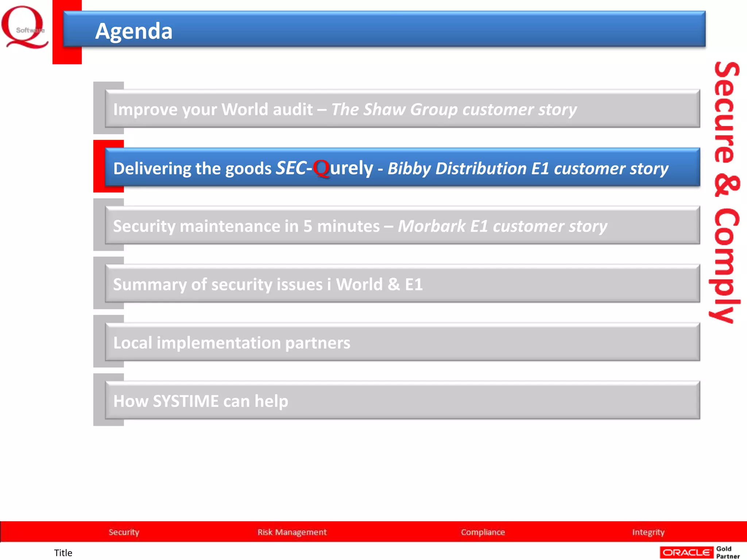747x560 pixels.
Task: Click 'Risk Management' in the footer bar
Action: (292, 532)
